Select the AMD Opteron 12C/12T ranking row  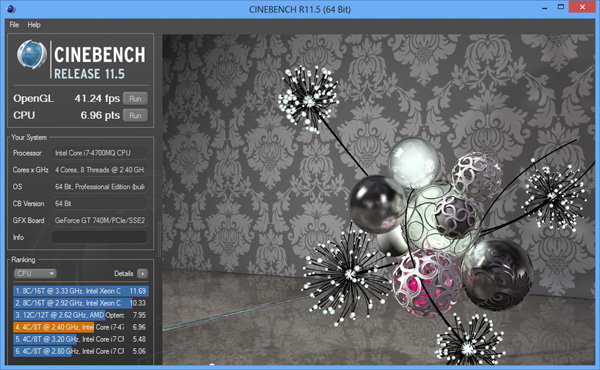(x=81, y=315)
